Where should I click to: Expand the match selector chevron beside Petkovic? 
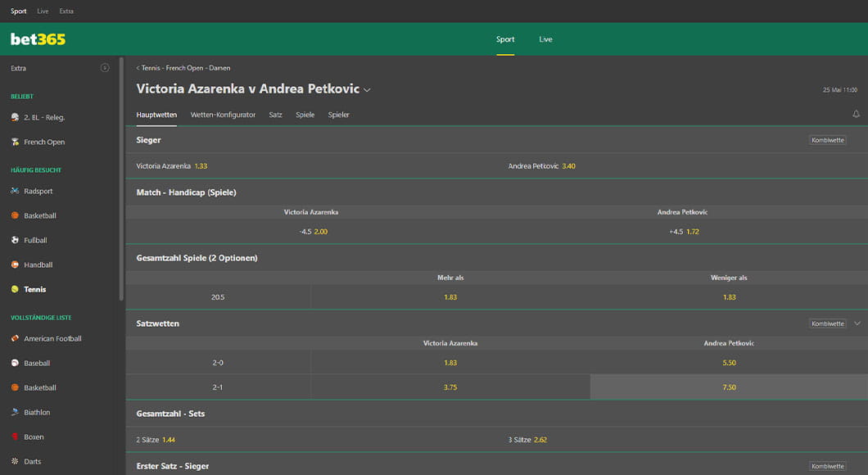pyautogui.click(x=367, y=90)
